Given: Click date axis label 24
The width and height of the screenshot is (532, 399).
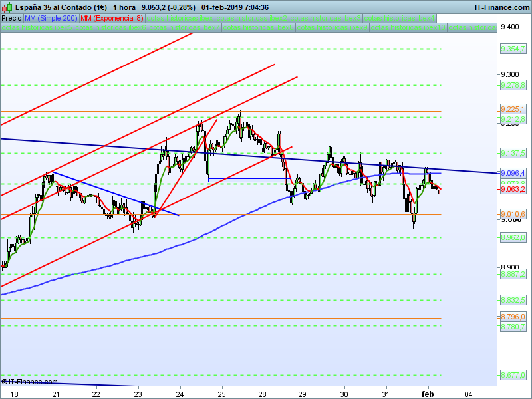Looking at the screenshot, I should 180,394.
